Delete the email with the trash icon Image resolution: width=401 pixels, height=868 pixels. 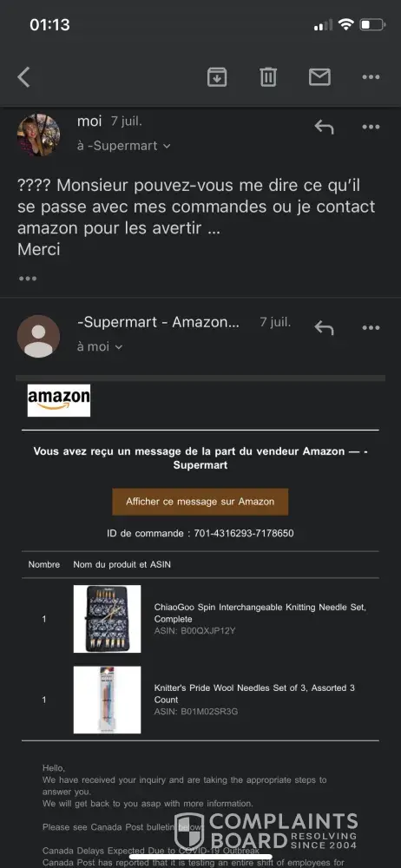point(268,77)
